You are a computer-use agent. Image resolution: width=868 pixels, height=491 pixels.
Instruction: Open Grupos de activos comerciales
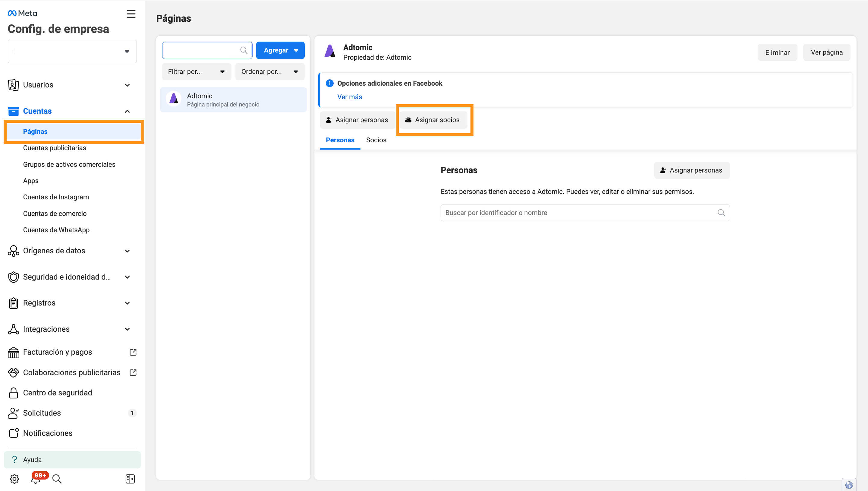pyautogui.click(x=69, y=165)
